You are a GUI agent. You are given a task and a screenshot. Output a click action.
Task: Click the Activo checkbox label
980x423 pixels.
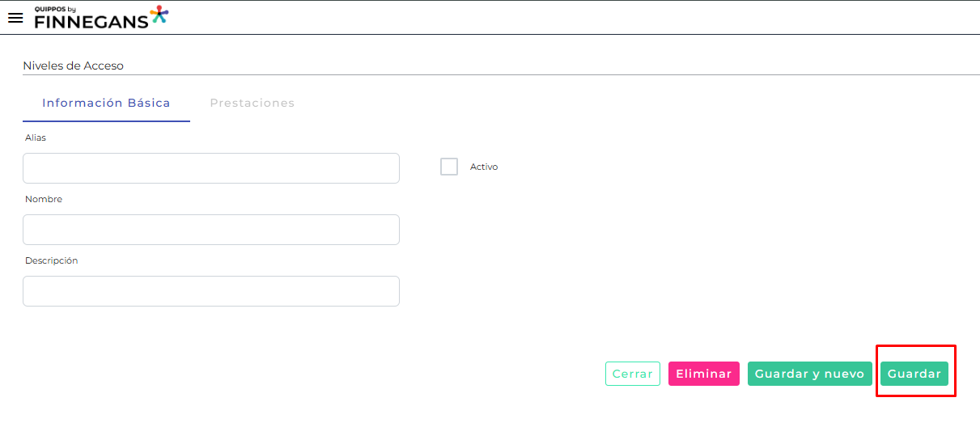pyautogui.click(x=484, y=167)
